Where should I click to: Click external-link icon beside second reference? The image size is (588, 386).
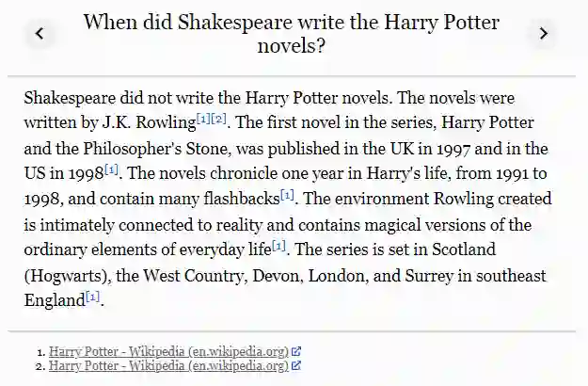(x=296, y=365)
